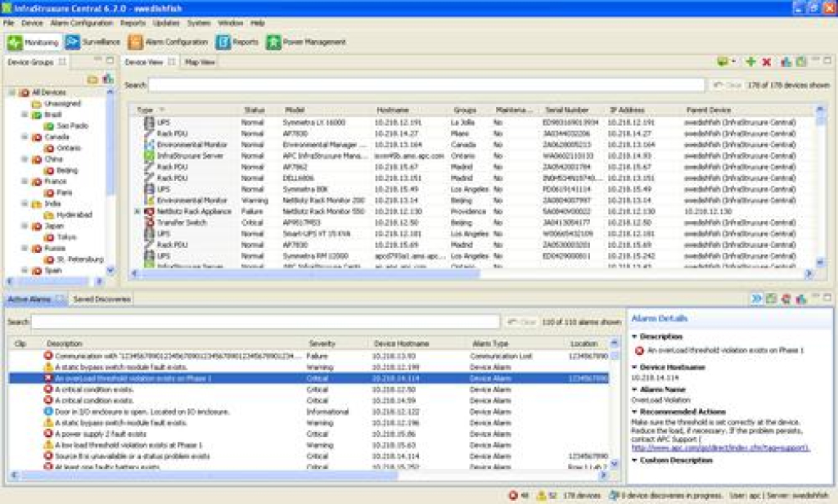The width and height of the screenshot is (838, 504).
Task: Click green plus add device icon
Action: pyautogui.click(x=750, y=62)
